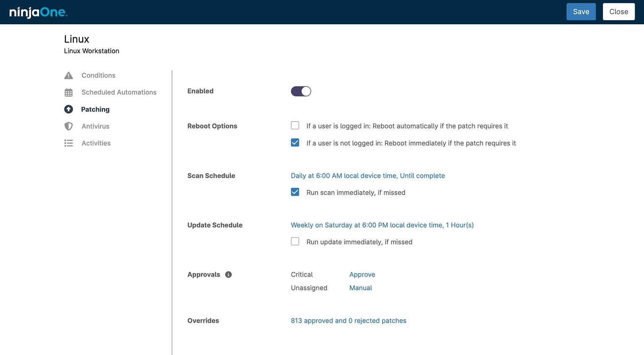
Task: Edit the daily 6:00 AM scan schedule
Action: tap(368, 176)
